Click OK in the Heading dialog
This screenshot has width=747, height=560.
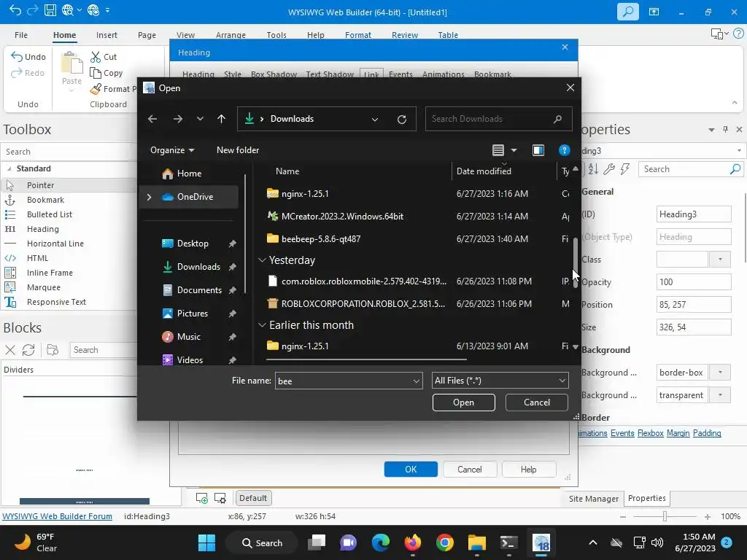(x=411, y=469)
